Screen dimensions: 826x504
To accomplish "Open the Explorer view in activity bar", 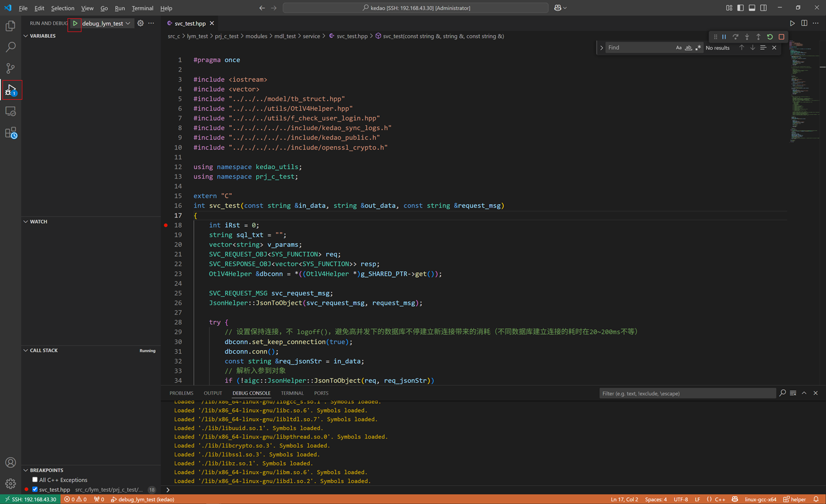I will coord(10,26).
